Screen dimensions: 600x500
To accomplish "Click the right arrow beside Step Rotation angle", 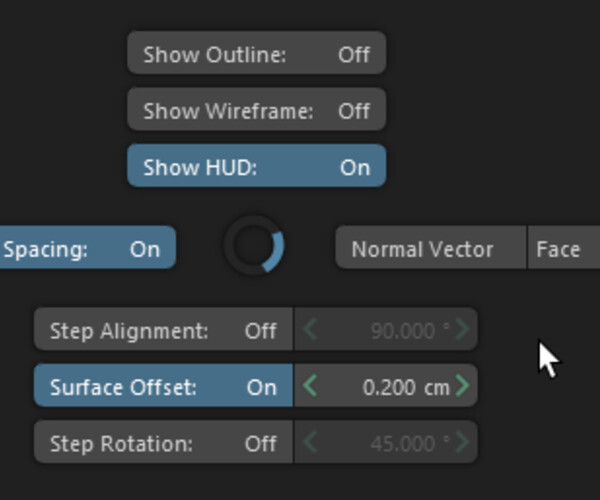I will pos(462,442).
